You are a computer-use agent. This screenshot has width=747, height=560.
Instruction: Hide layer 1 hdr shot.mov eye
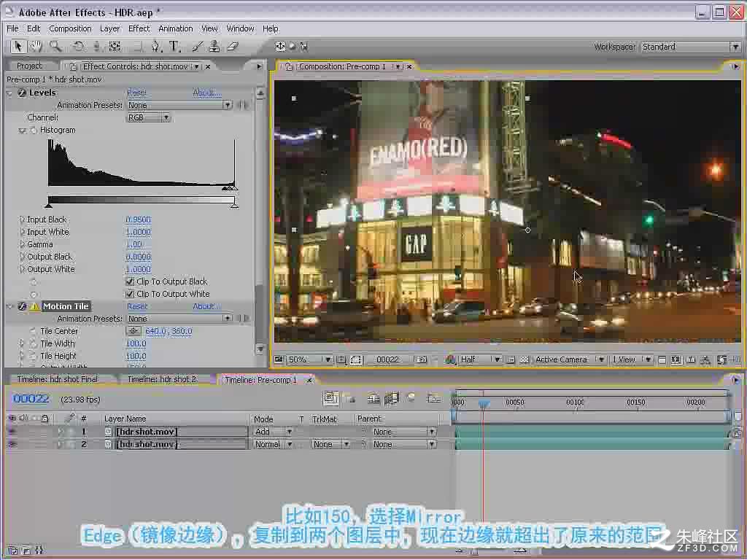pyautogui.click(x=12, y=432)
